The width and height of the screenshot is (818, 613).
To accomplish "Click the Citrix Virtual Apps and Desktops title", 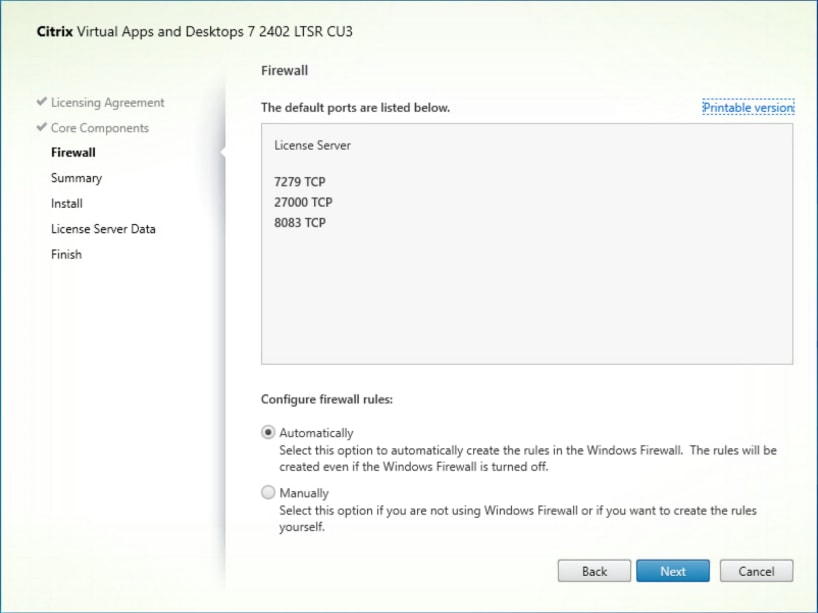I will 195,31.
